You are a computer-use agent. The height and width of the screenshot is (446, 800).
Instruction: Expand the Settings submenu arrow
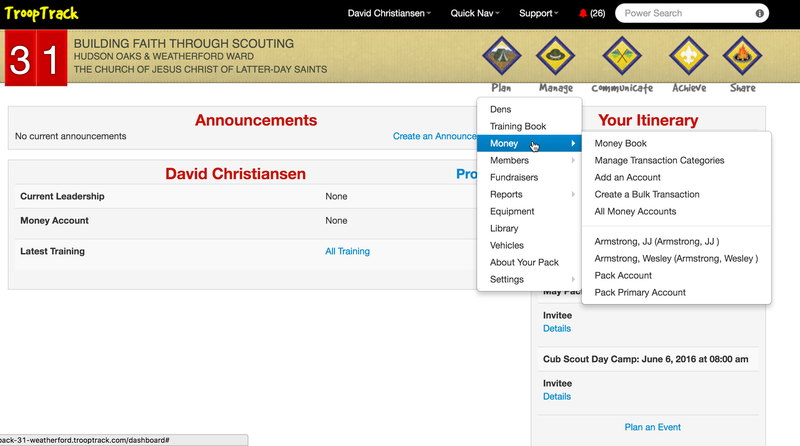click(x=573, y=279)
